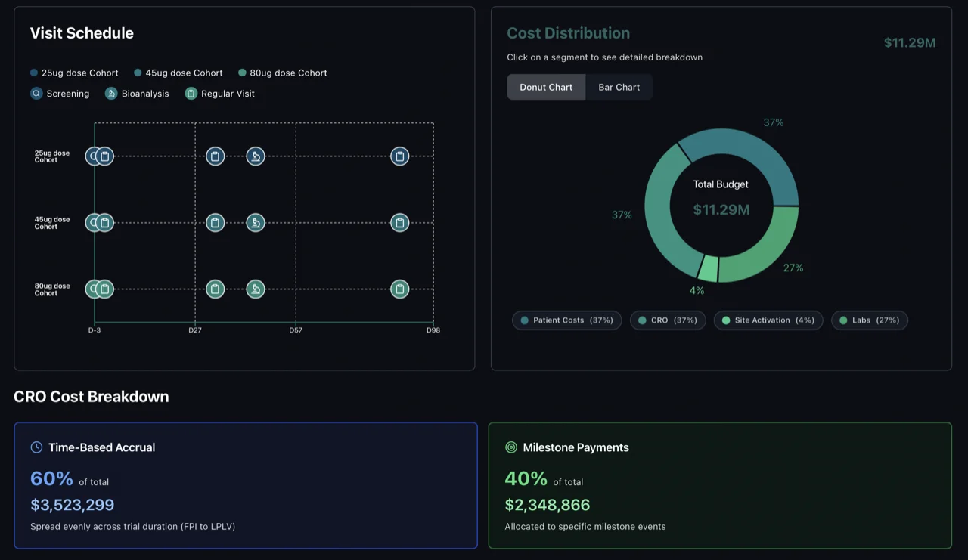
Task: Select the Donut Chart tab
Action: coord(546,87)
